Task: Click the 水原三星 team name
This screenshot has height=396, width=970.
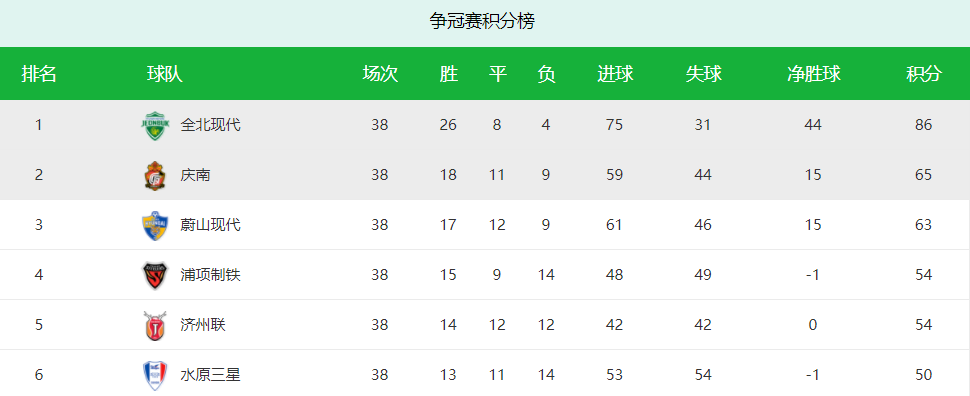Action: [x=210, y=375]
